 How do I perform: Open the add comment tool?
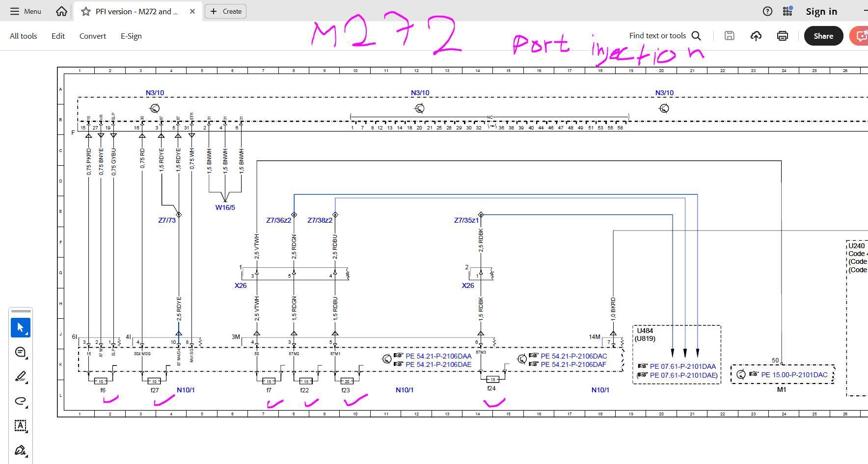(x=20, y=352)
